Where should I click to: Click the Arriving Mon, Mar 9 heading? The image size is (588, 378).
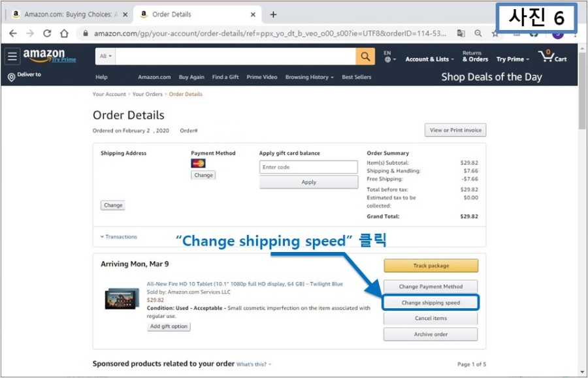click(x=135, y=264)
